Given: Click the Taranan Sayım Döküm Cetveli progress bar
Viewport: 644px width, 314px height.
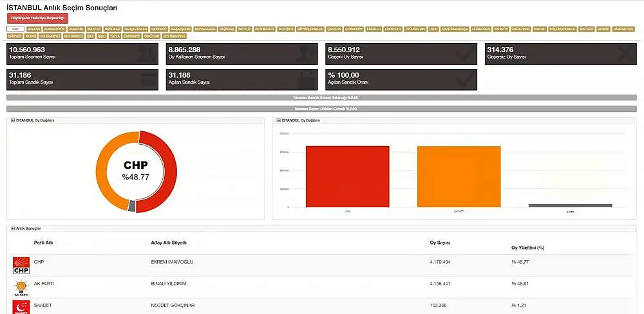Looking at the screenshot, I should click(321, 109).
